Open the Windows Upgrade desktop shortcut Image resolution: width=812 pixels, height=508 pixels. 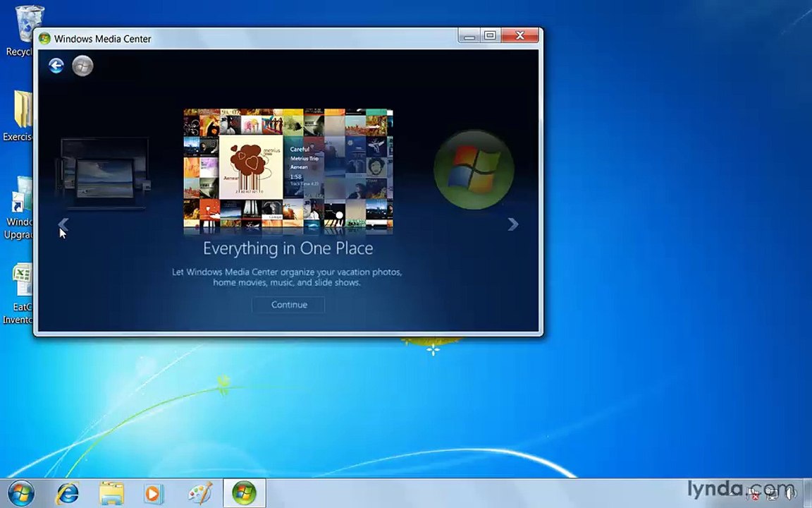(18, 207)
